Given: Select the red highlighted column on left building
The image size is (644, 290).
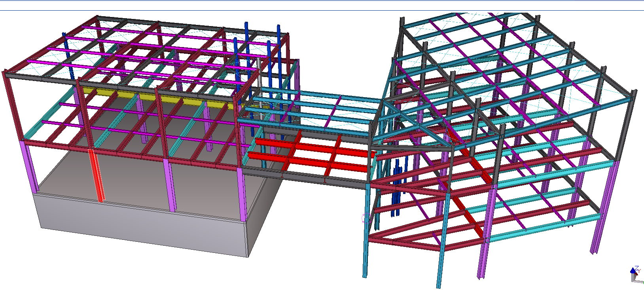Looking at the screenshot, I should pyautogui.click(x=97, y=175).
